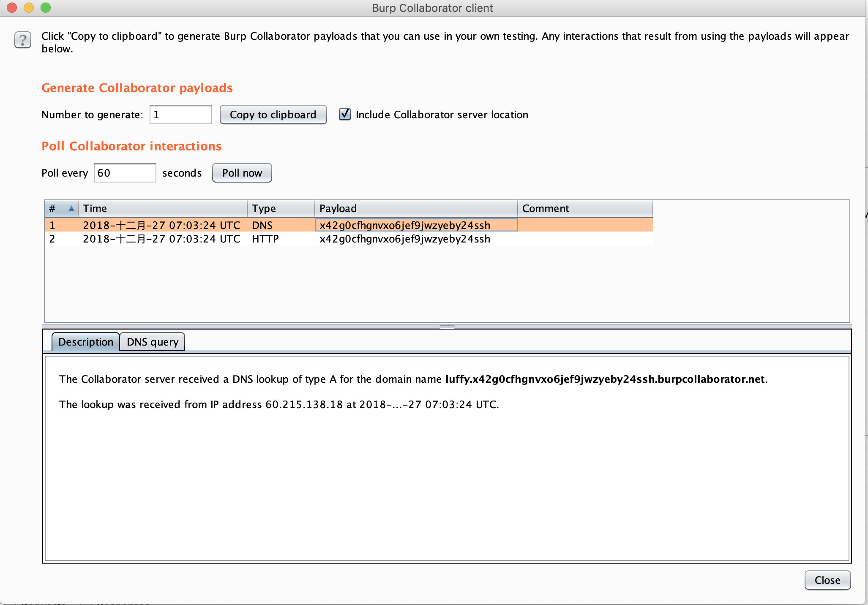868x605 pixels.
Task: Click the split pane divider handle
Action: (x=447, y=327)
